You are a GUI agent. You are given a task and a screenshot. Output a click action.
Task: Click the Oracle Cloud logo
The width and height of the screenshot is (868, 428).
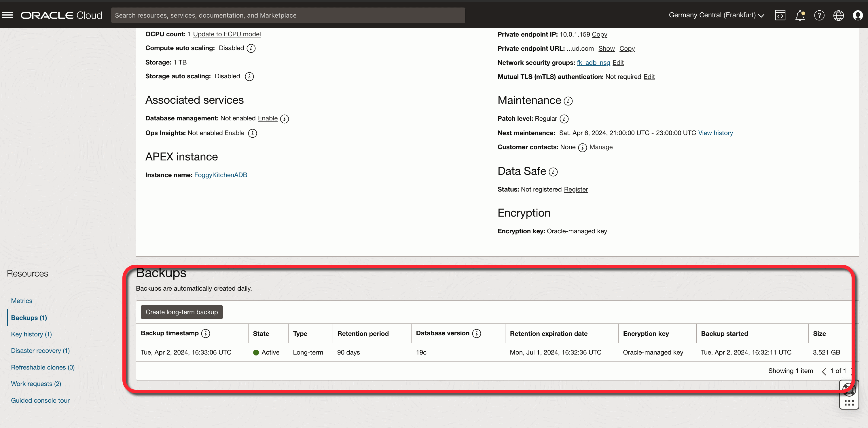point(61,15)
